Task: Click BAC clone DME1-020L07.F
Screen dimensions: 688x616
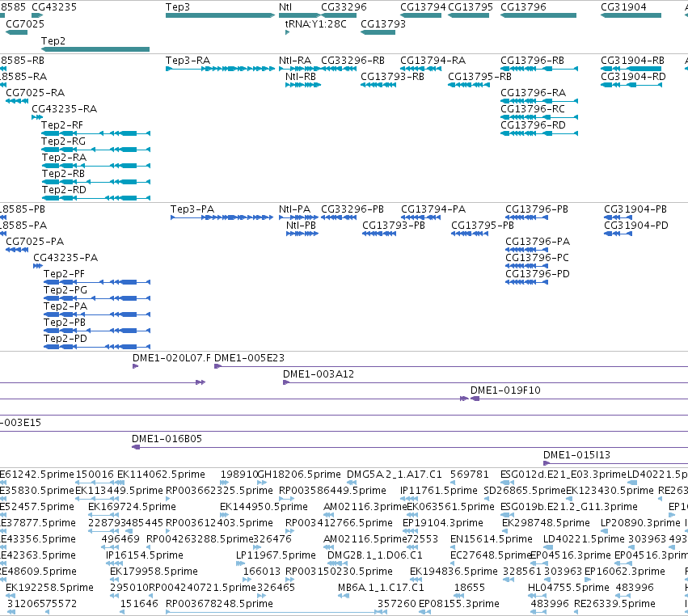Action: pyautogui.click(x=136, y=366)
